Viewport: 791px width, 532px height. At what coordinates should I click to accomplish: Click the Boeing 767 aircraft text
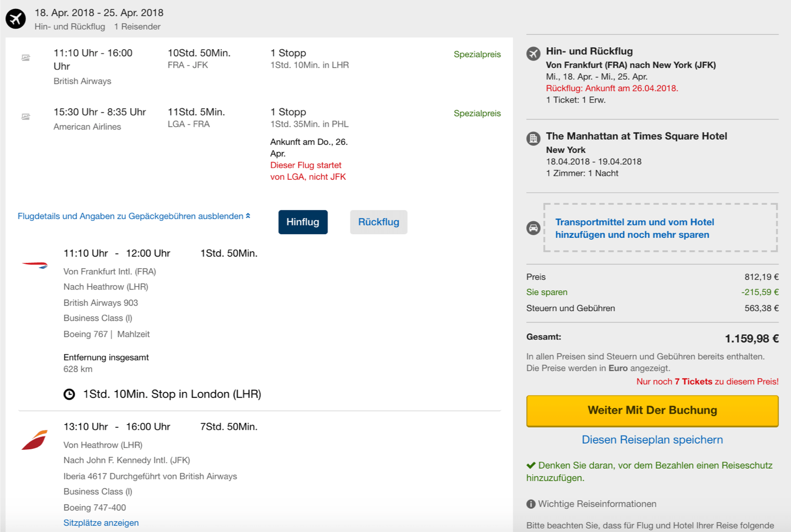click(86, 334)
